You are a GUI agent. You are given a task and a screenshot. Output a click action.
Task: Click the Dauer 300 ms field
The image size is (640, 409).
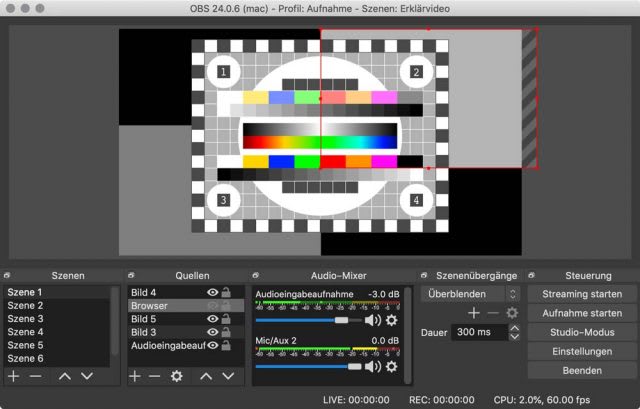tap(479, 332)
